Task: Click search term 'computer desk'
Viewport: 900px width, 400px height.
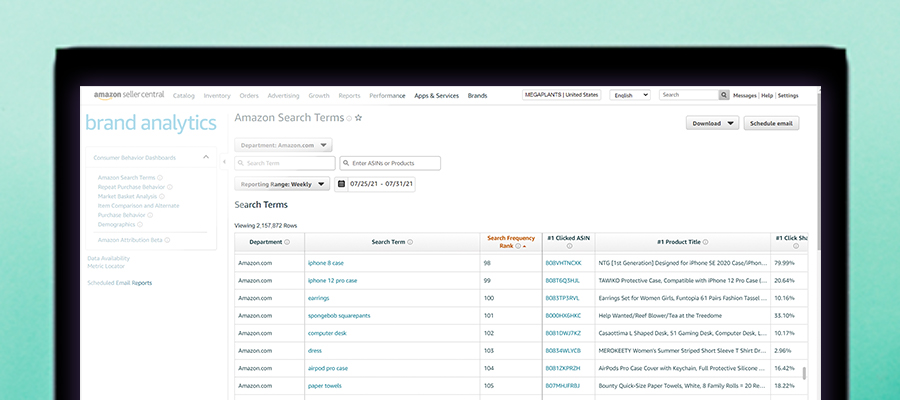Action: (x=327, y=333)
